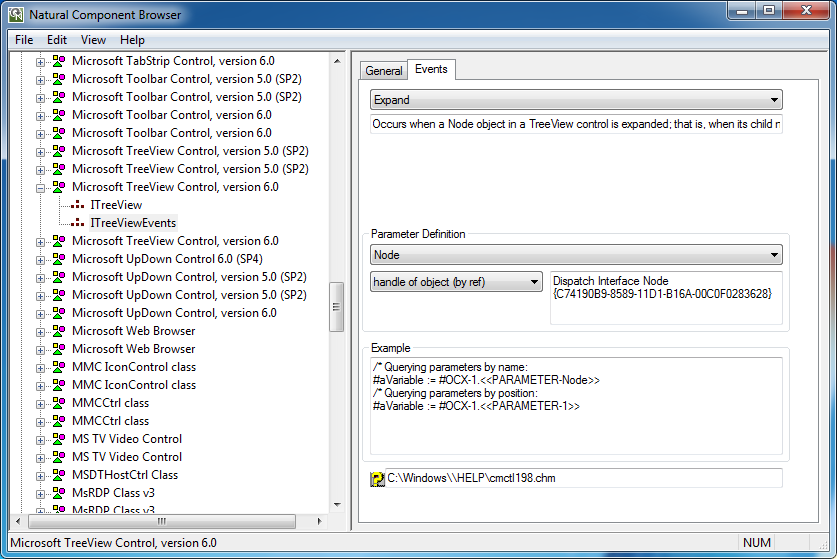This screenshot has height=559, width=837.
Task: Open the Node parameter dropdown
Action: tap(774, 256)
